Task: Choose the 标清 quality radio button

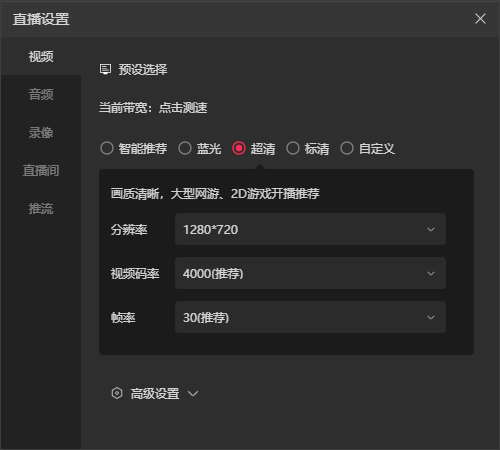Action: (293, 148)
